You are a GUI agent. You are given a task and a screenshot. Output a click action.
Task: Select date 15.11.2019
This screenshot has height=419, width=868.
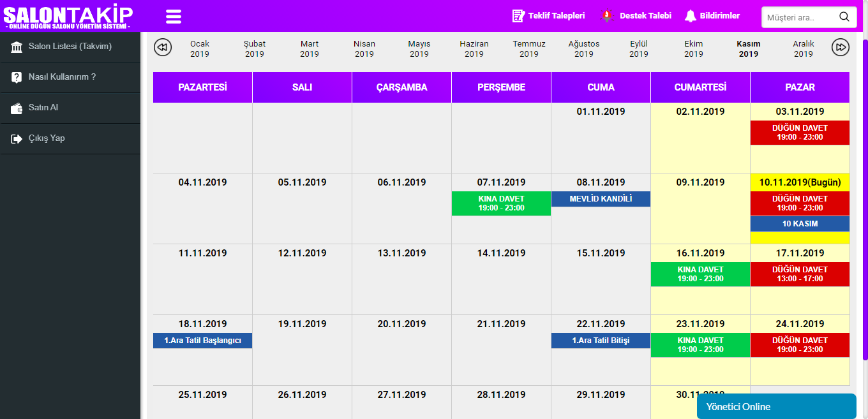click(x=601, y=253)
